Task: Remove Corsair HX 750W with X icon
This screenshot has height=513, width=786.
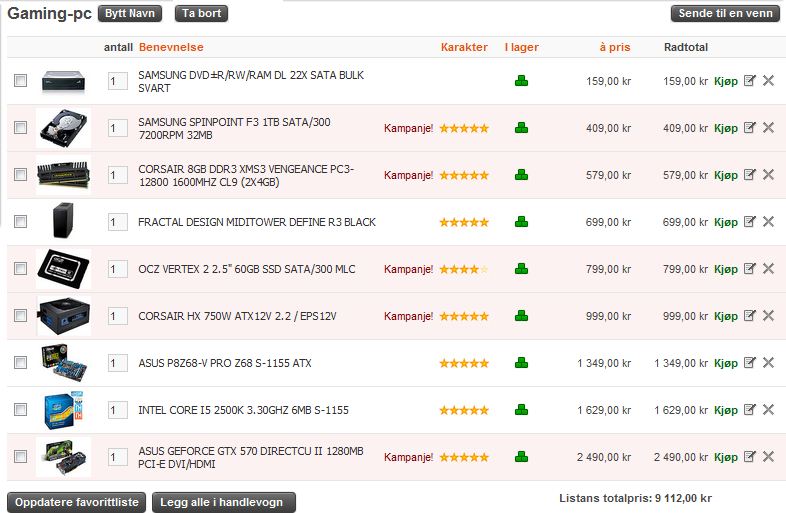Action: (x=768, y=315)
